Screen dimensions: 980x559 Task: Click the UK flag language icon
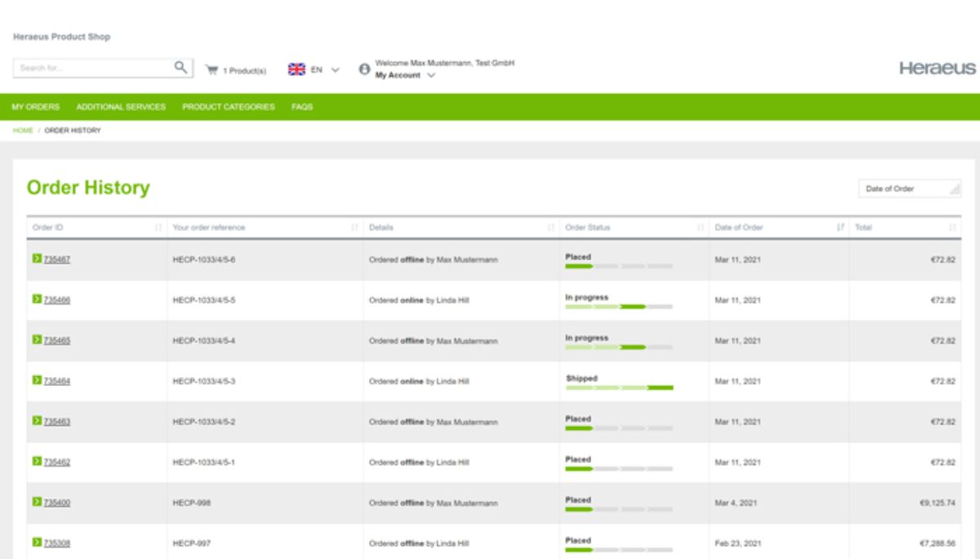(296, 69)
